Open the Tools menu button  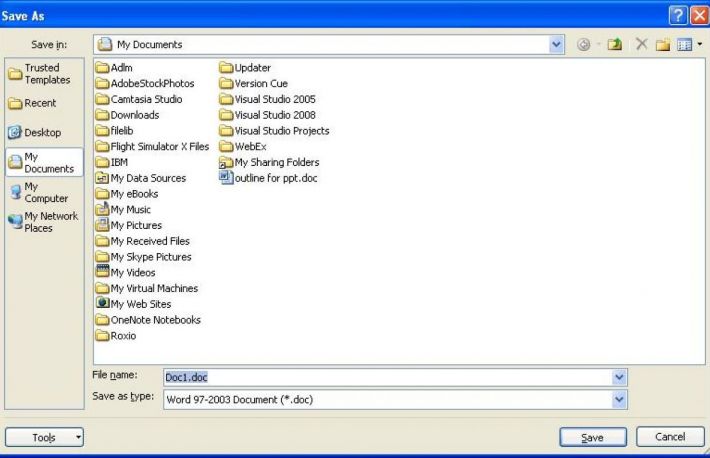point(45,437)
